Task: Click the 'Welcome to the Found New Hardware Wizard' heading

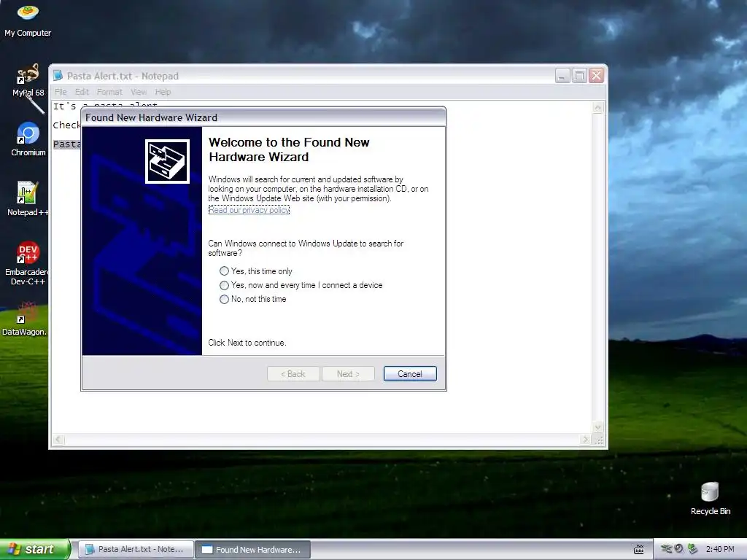Action: click(289, 149)
